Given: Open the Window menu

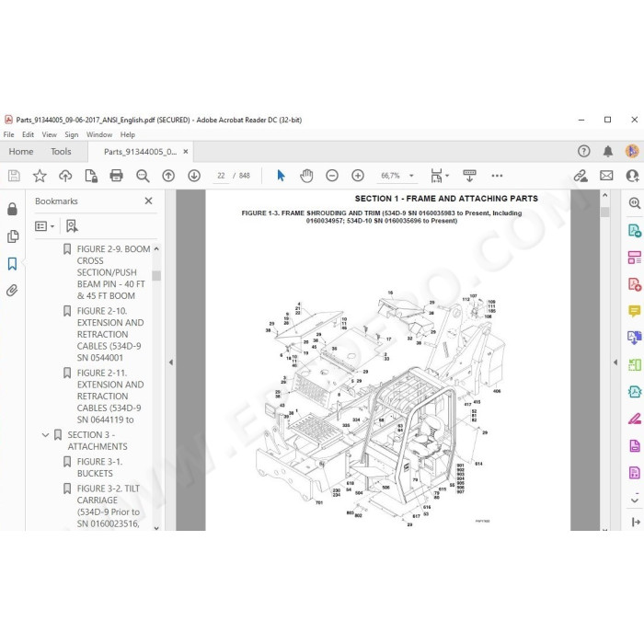Looking at the screenshot, I should tap(99, 134).
